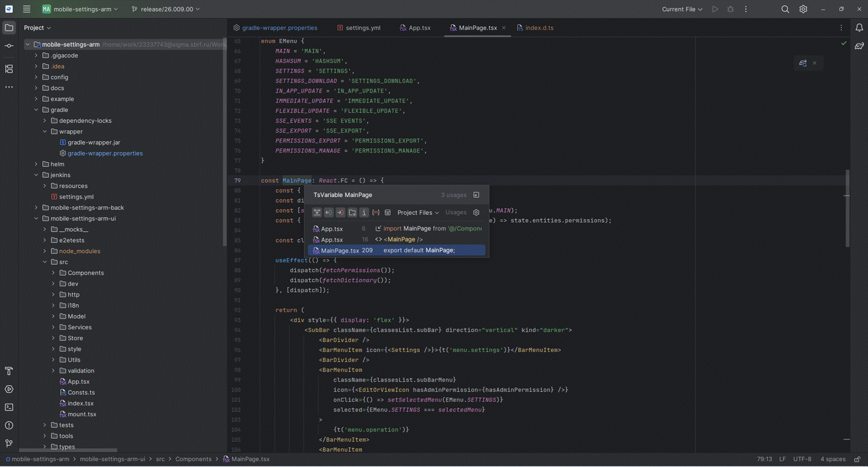Click the UTF-8 encoding in status bar
Image resolution: width=868 pixels, height=467 pixels.
point(802,459)
